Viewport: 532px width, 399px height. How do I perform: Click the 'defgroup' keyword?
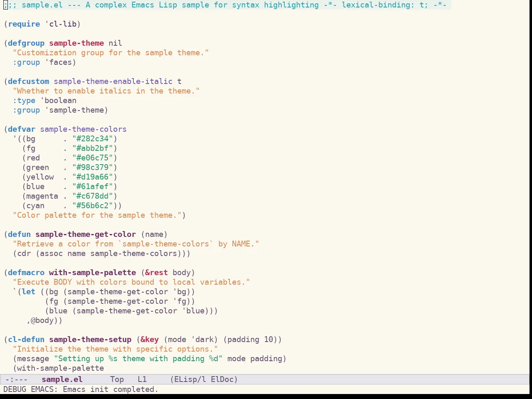26,43
